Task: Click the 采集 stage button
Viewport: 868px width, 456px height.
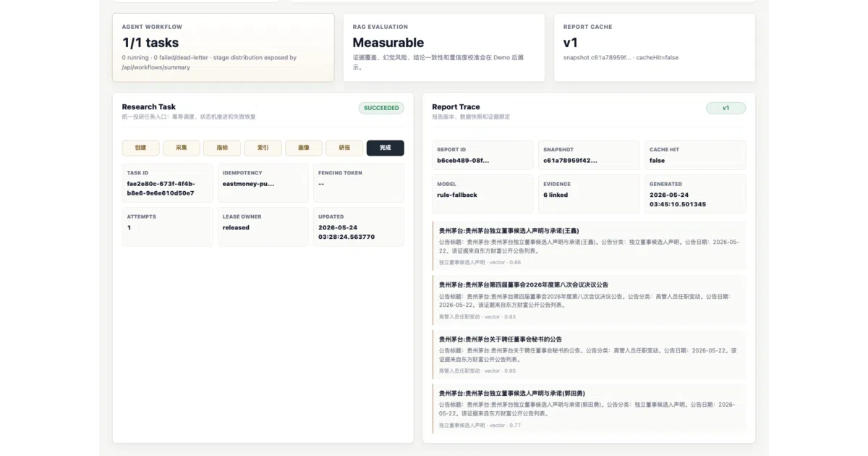Action: point(182,148)
